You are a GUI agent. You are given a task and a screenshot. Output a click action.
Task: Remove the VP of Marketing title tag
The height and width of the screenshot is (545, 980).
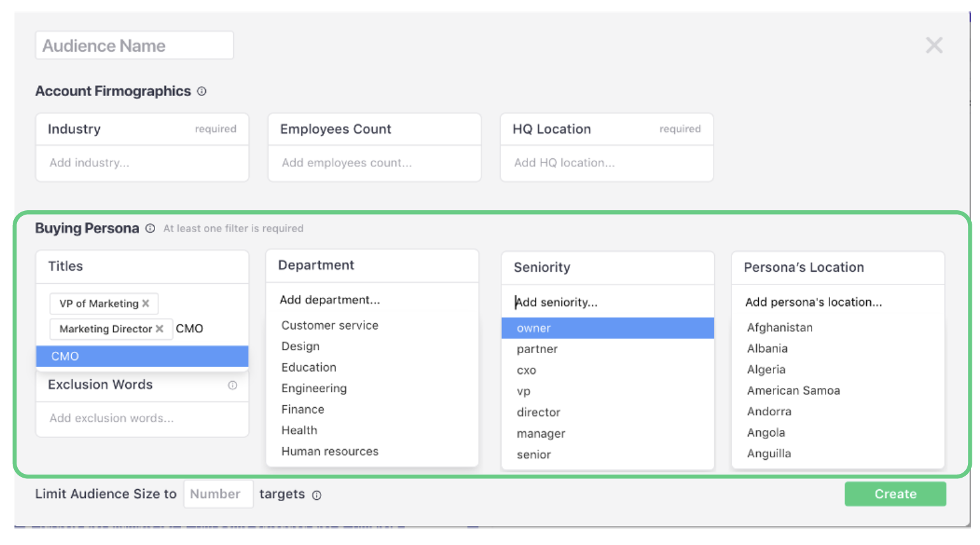point(146,304)
